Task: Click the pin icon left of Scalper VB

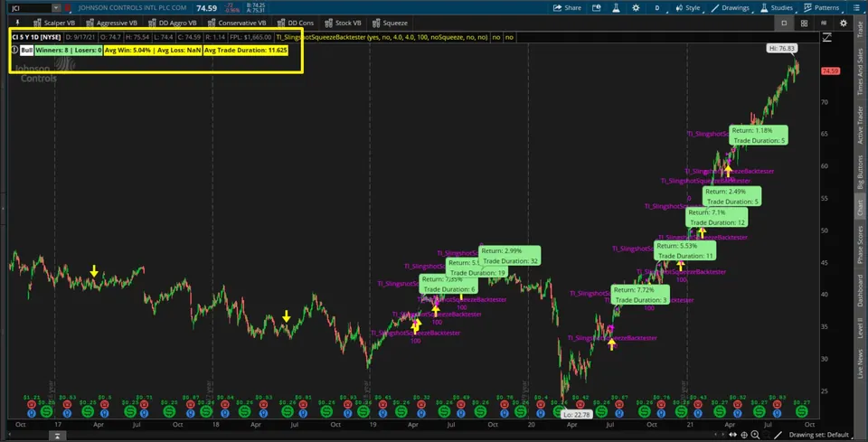Action: [18, 23]
